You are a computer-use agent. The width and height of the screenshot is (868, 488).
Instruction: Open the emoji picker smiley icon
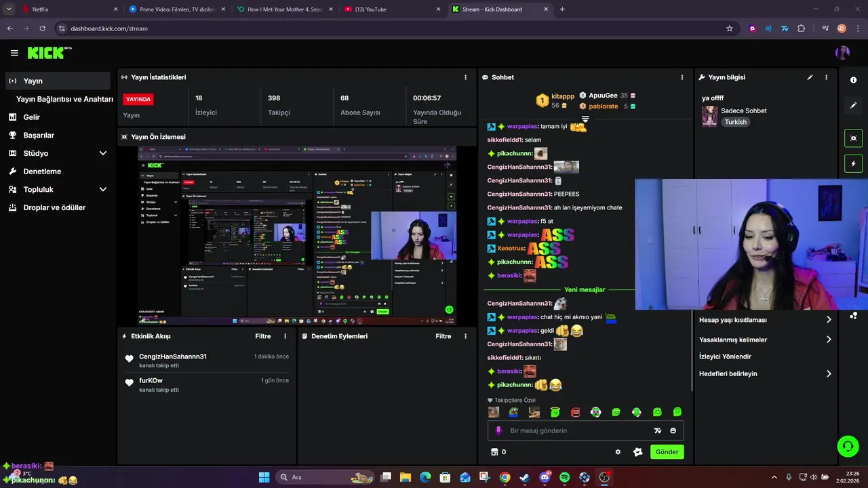coord(673,430)
